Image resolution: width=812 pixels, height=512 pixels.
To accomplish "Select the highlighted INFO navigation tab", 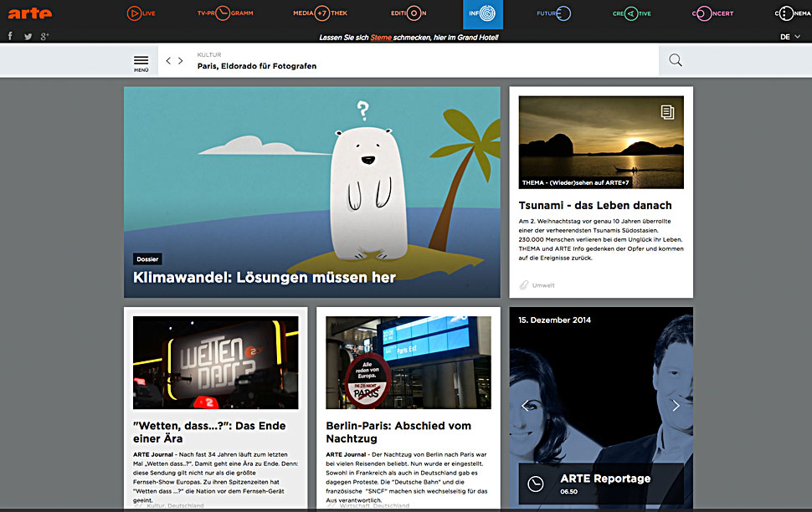I will (x=483, y=14).
